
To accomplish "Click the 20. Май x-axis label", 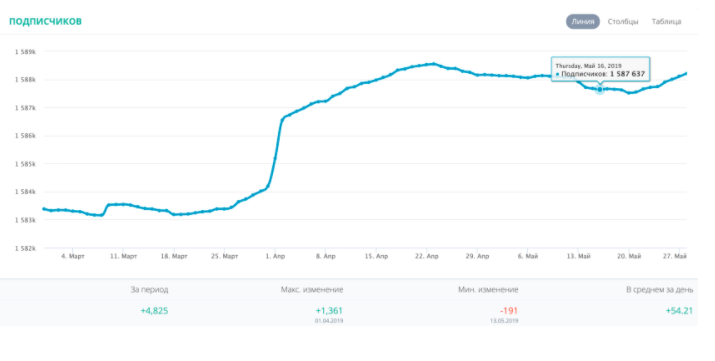I will click(629, 256).
